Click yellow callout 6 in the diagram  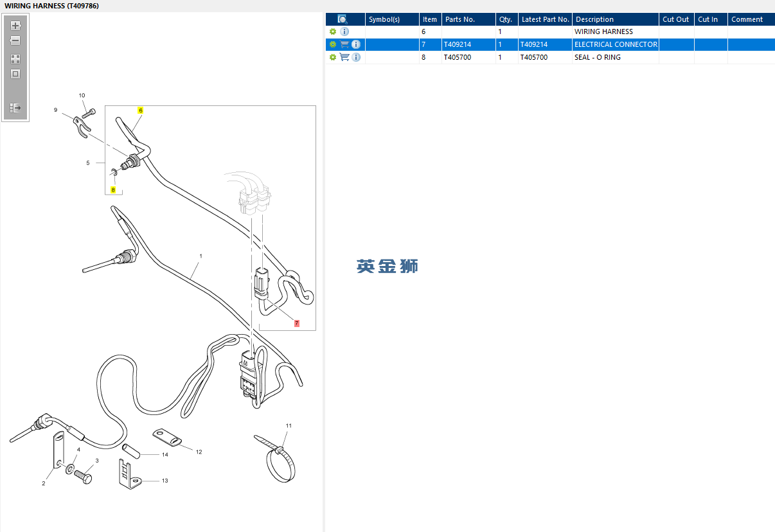pos(141,111)
